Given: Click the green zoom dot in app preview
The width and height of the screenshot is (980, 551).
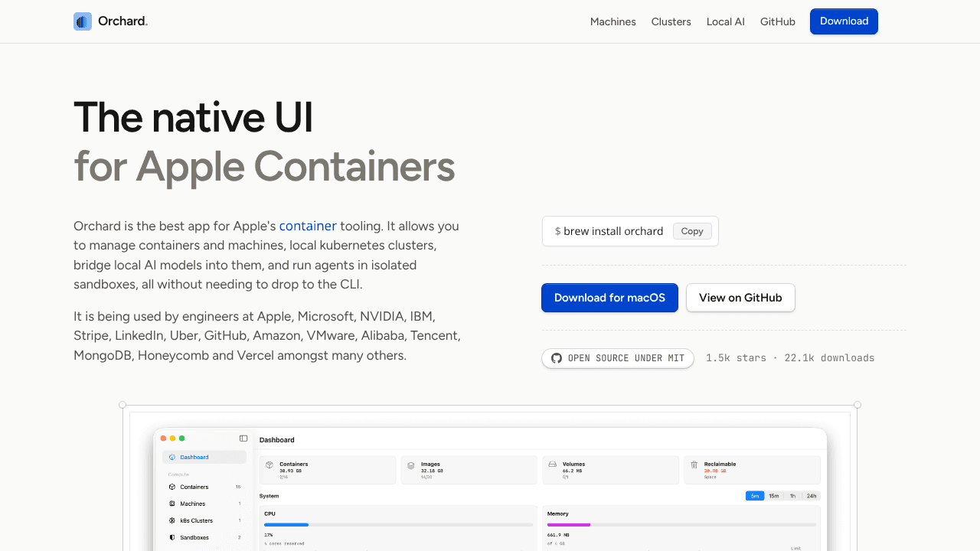Looking at the screenshot, I should (181, 439).
